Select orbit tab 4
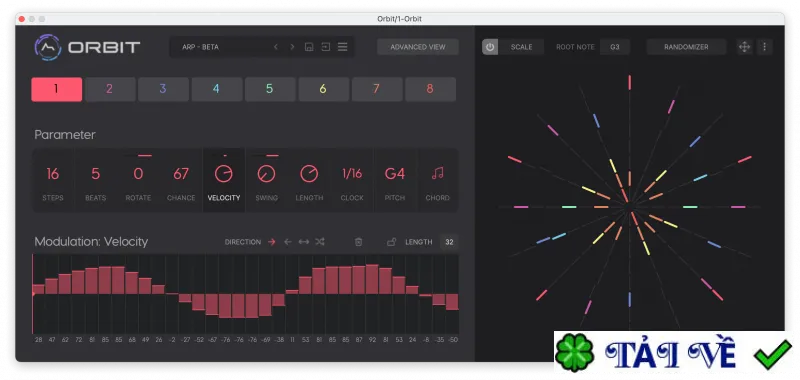 point(217,89)
